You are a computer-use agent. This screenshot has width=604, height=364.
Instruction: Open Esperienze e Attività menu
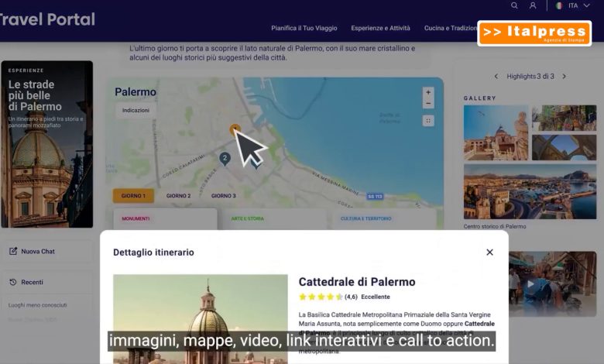pos(380,28)
